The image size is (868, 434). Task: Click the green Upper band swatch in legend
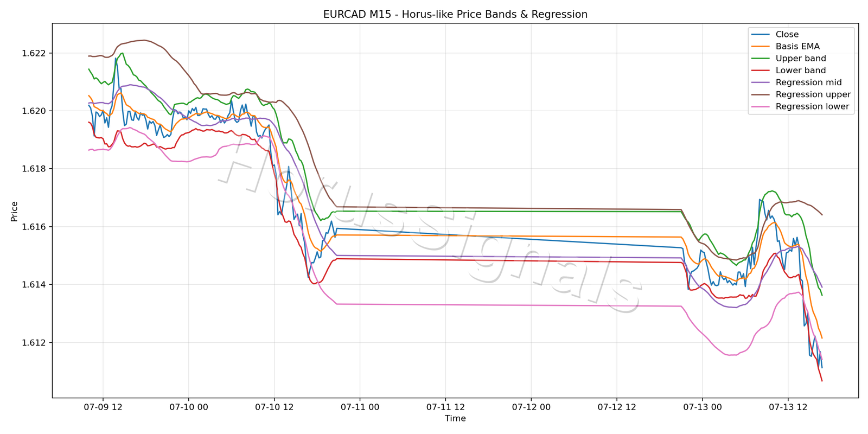click(761, 59)
